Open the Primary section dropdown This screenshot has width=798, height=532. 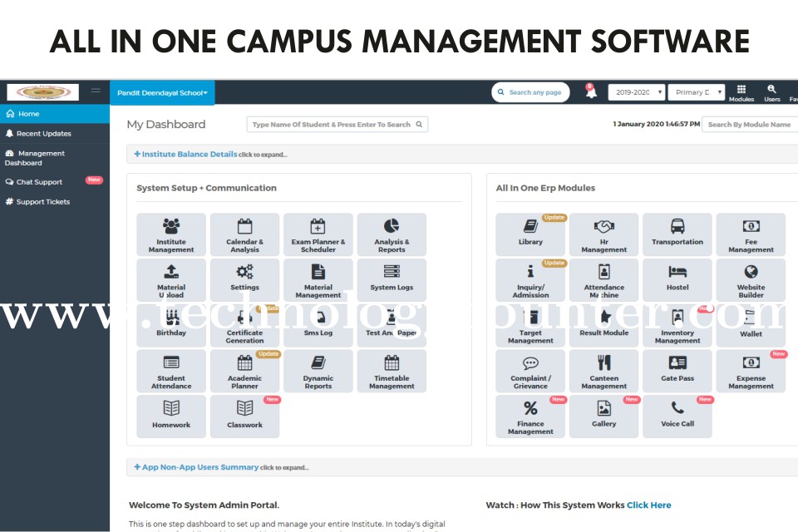697,92
